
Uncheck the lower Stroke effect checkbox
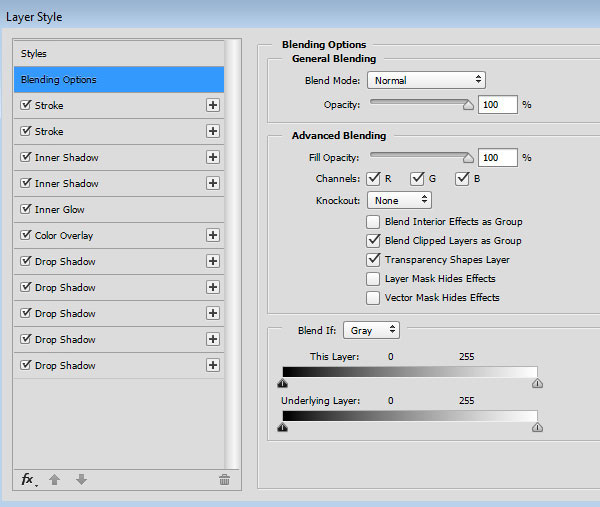[x=26, y=131]
